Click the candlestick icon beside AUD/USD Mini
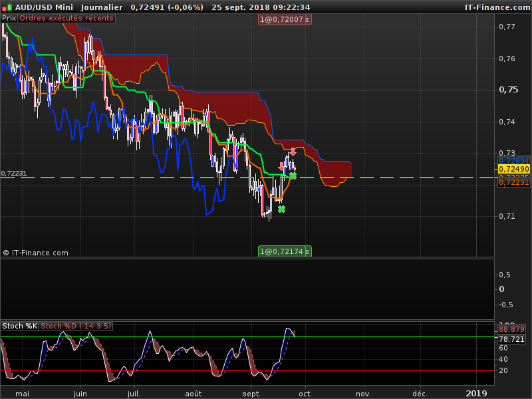This screenshot has height=399, width=532. click(7, 7)
